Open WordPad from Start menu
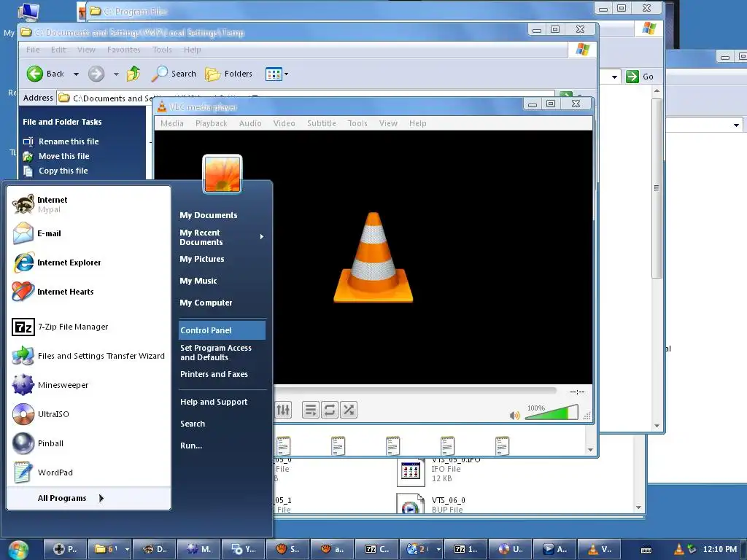 pyautogui.click(x=88, y=472)
